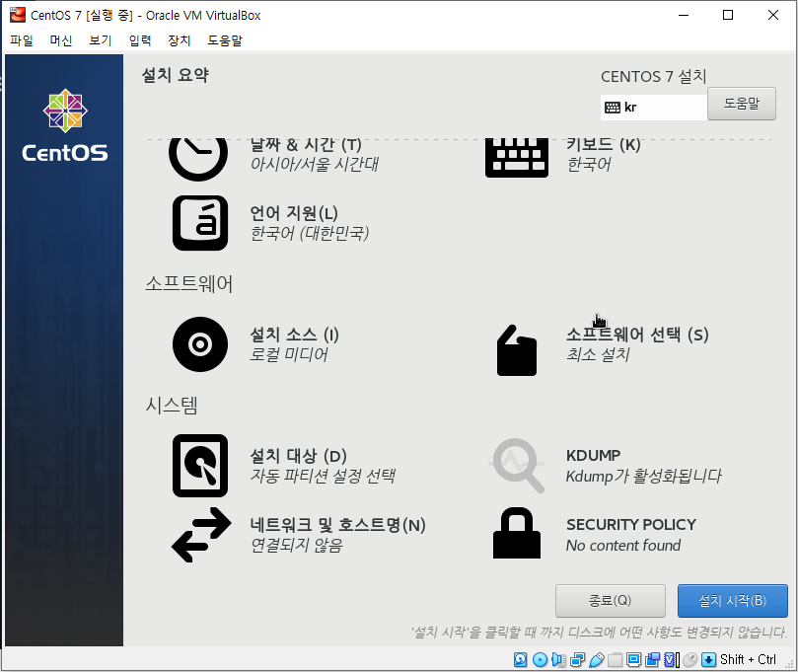Click the hard disk activity status icon
Image resolution: width=798 pixels, height=672 pixels.
pos(520,660)
